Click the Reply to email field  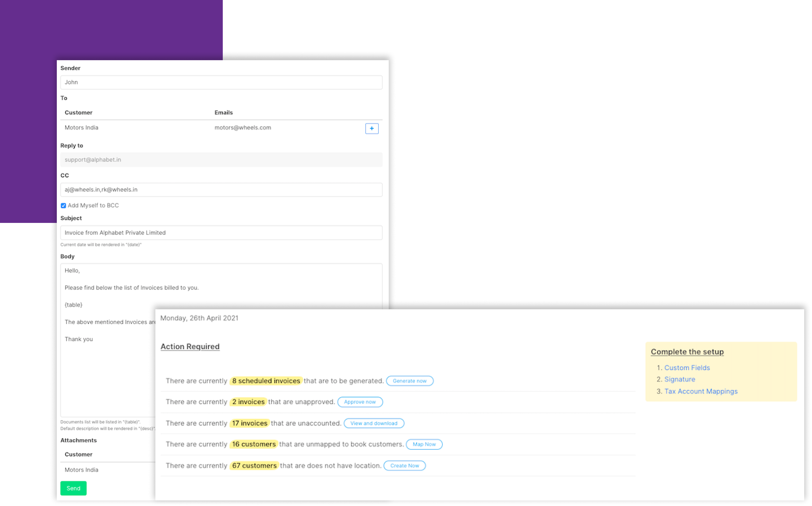(x=221, y=160)
